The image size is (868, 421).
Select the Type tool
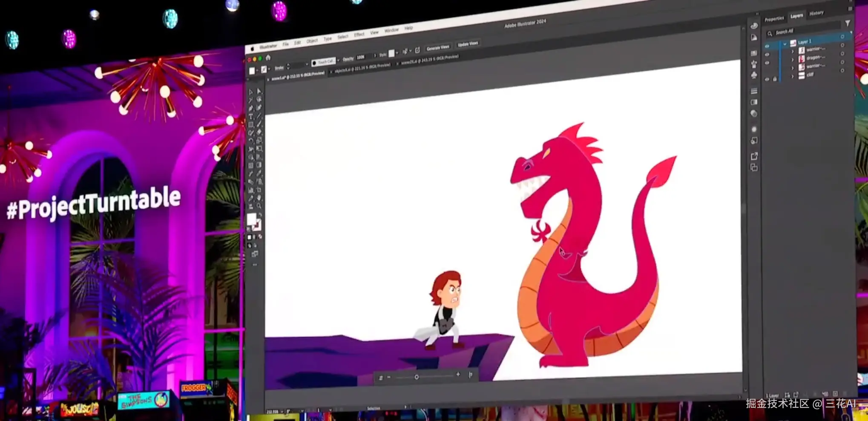pos(250,116)
